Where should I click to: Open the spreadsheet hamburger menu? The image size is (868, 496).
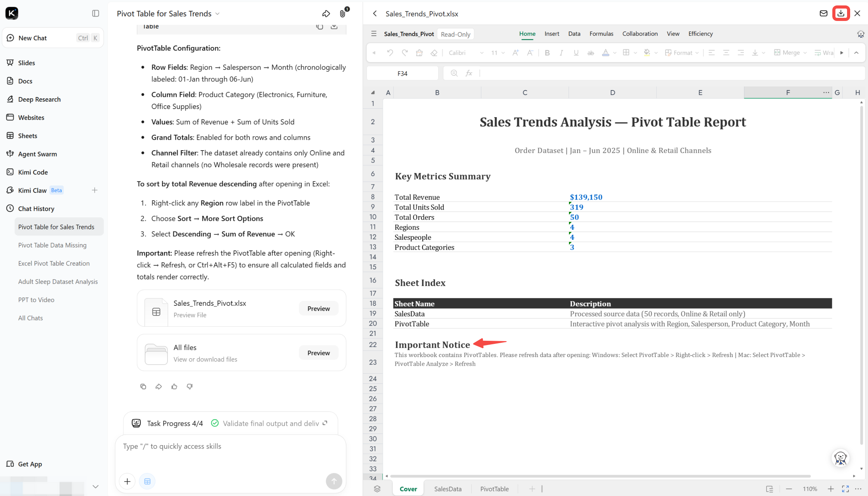point(374,34)
